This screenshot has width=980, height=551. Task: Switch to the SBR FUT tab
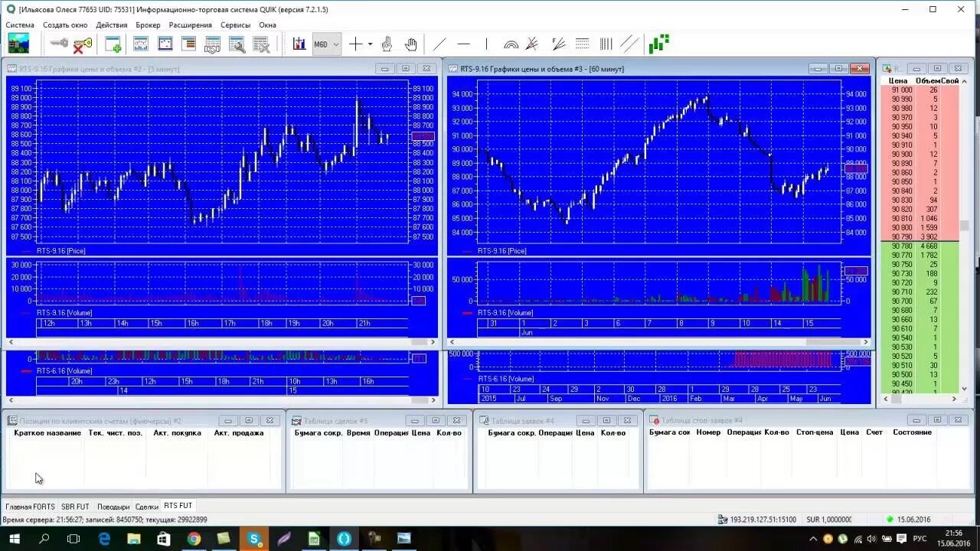75,507
